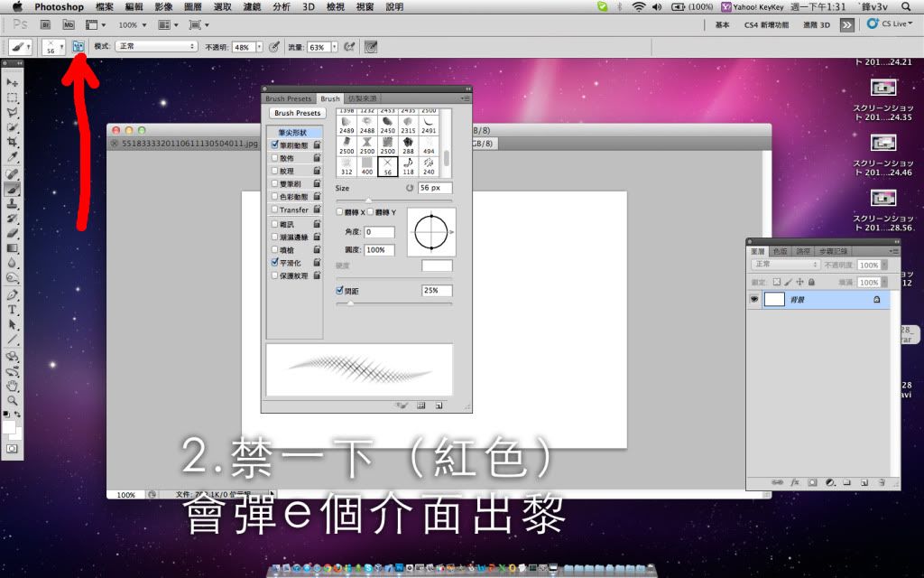Open the 模式 blend mode dropdown
924x578 pixels.
click(156, 46)
